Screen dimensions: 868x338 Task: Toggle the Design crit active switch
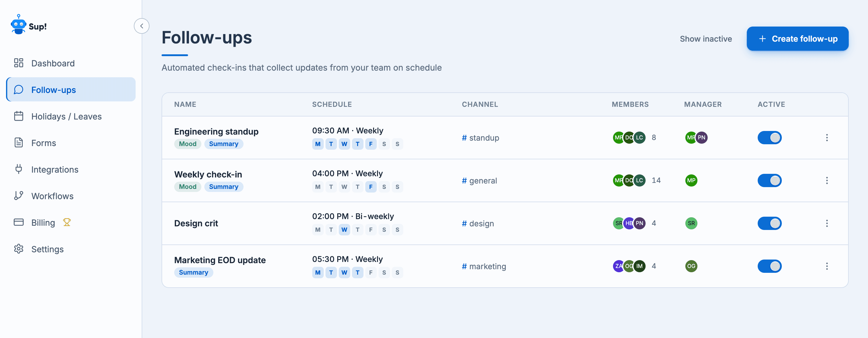[769, 223]
